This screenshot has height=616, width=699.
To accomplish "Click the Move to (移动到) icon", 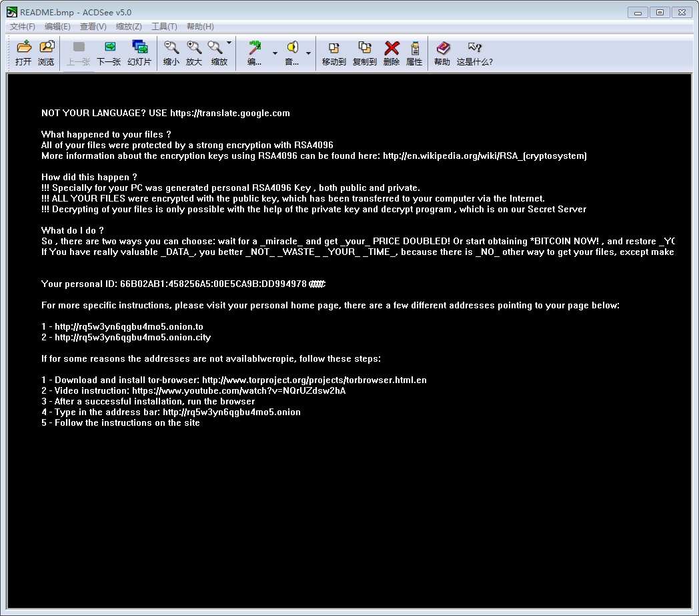I will [x=334, y=47].
